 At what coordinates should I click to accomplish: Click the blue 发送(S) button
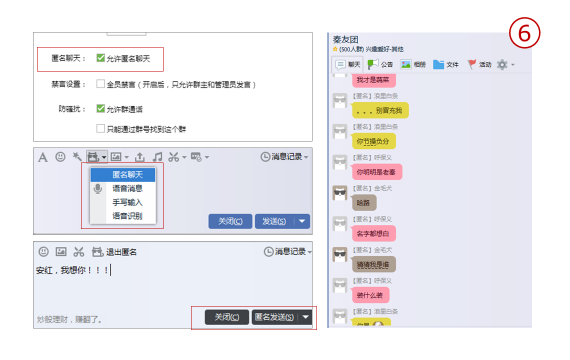tap(274, 221)
